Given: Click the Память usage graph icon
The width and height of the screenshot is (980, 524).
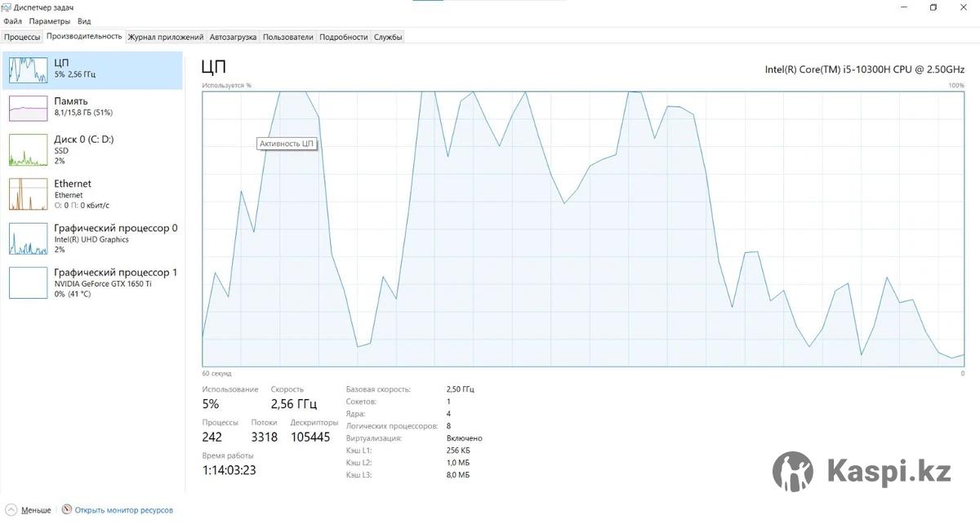Looking at the screenshot, I should [x=29, y=108].
